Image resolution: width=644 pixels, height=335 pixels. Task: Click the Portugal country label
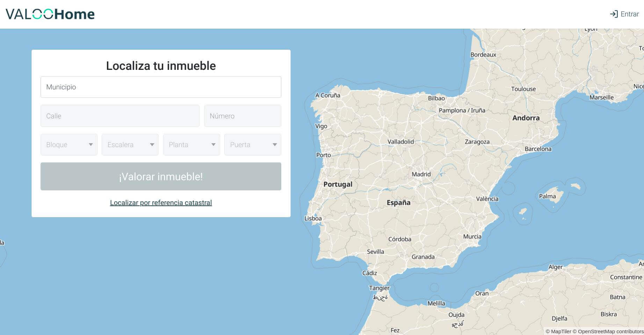click(338, 184)
